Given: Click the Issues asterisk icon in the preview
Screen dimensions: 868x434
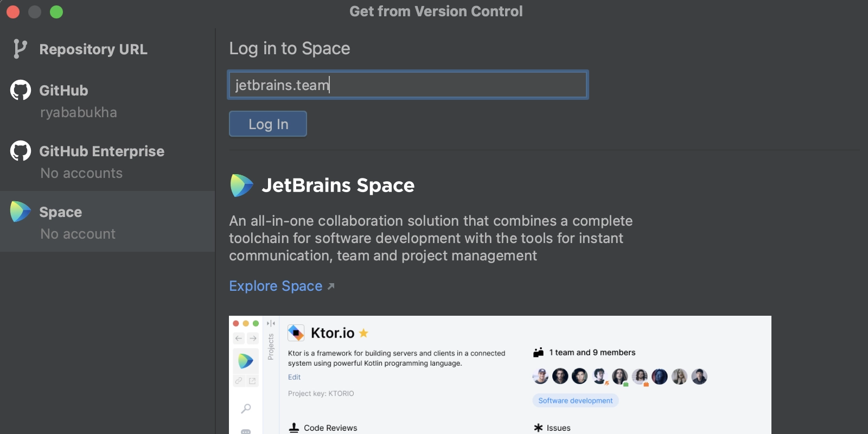Looking at the screenshot, I should (x=538, y=428).
